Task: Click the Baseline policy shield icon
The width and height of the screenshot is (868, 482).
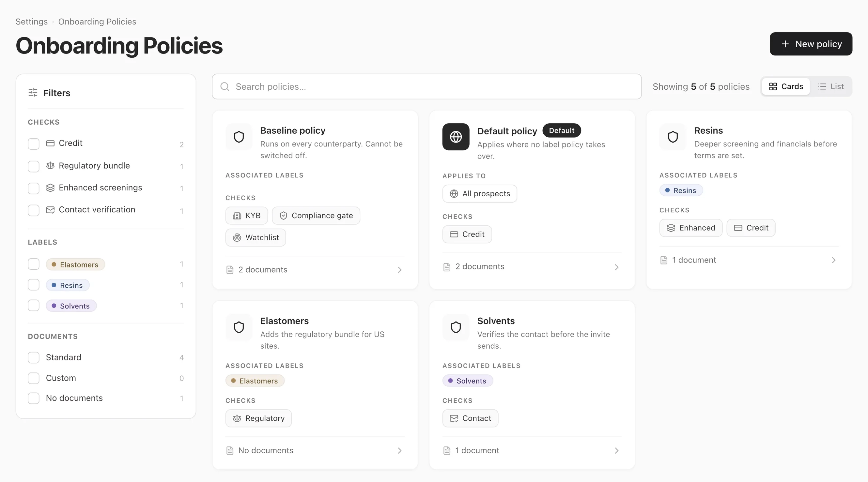Action: (239, 137)
